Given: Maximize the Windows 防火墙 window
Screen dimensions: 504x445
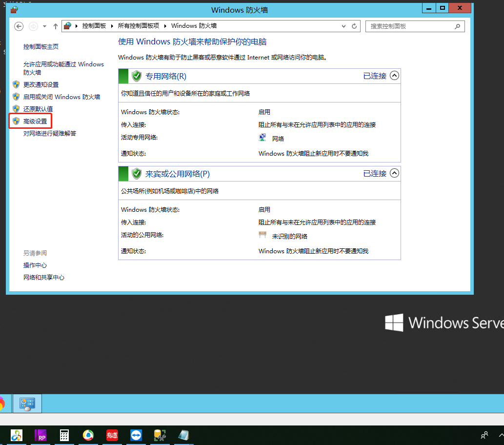Looking at the screenshot, I should tap(443, 8).
